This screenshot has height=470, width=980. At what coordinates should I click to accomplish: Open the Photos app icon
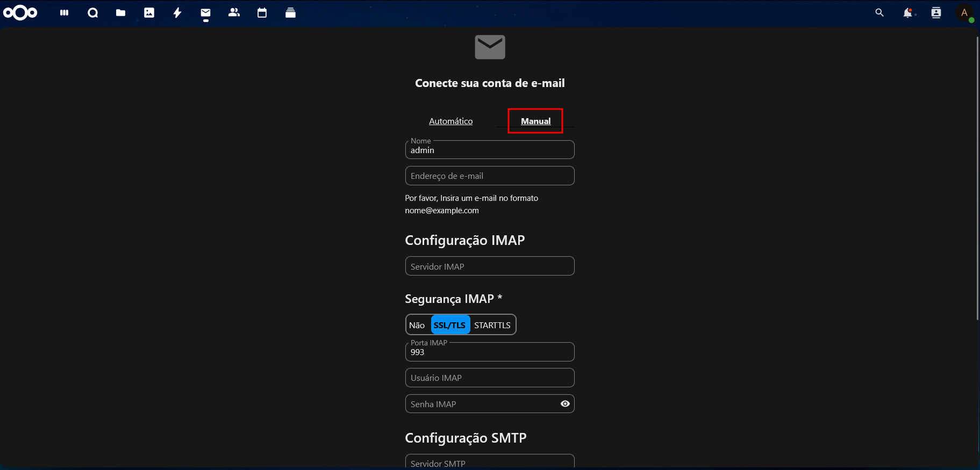149,12
